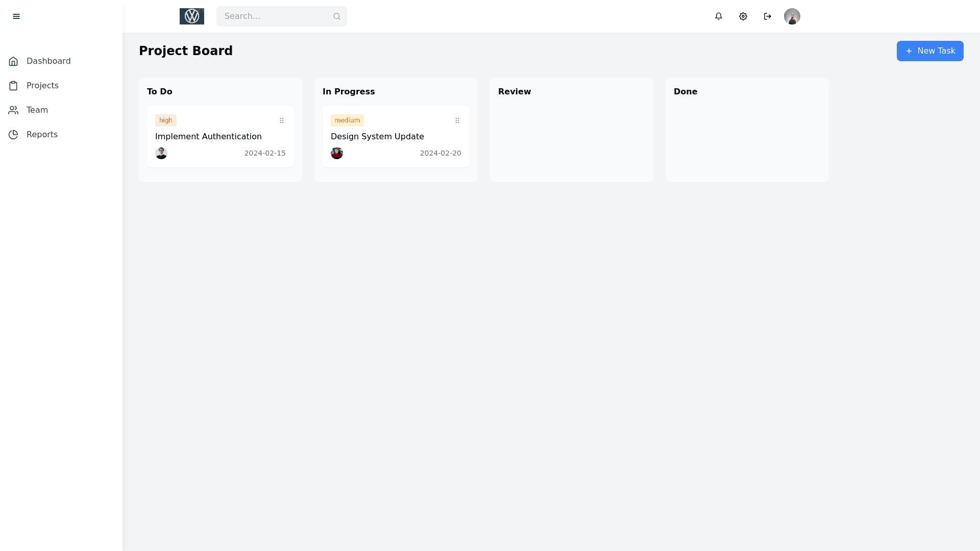This screenshot has height=551, width=980.
Task: Open Reports in sidebar
Action: pyautogui.click(x=42, y=135)
